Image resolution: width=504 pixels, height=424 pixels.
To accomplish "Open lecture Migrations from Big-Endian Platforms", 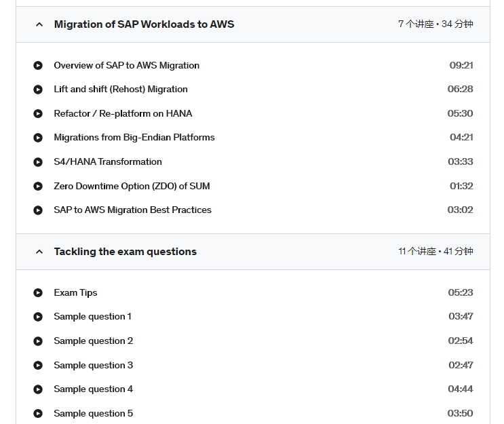I will (134, 137).
